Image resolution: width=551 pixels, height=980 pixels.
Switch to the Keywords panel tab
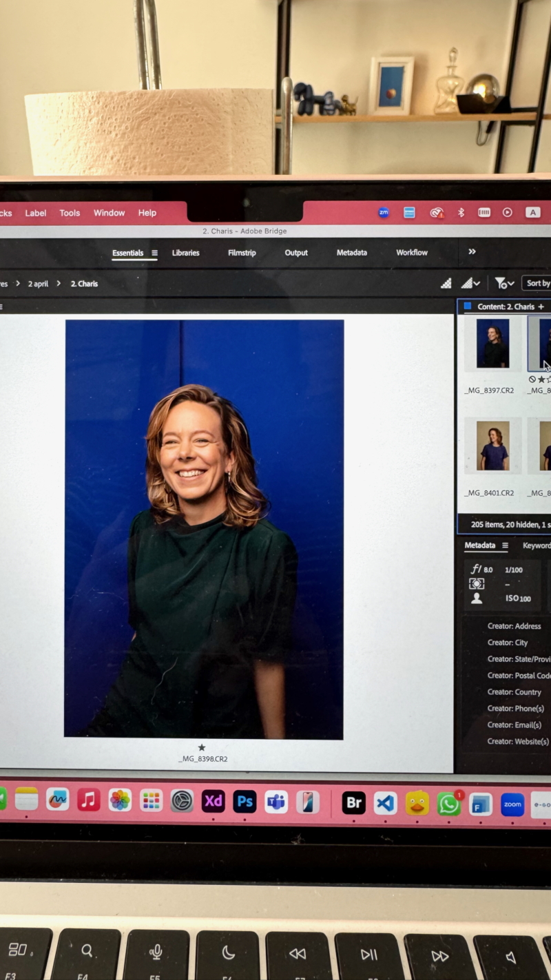[x=537, y=545]
